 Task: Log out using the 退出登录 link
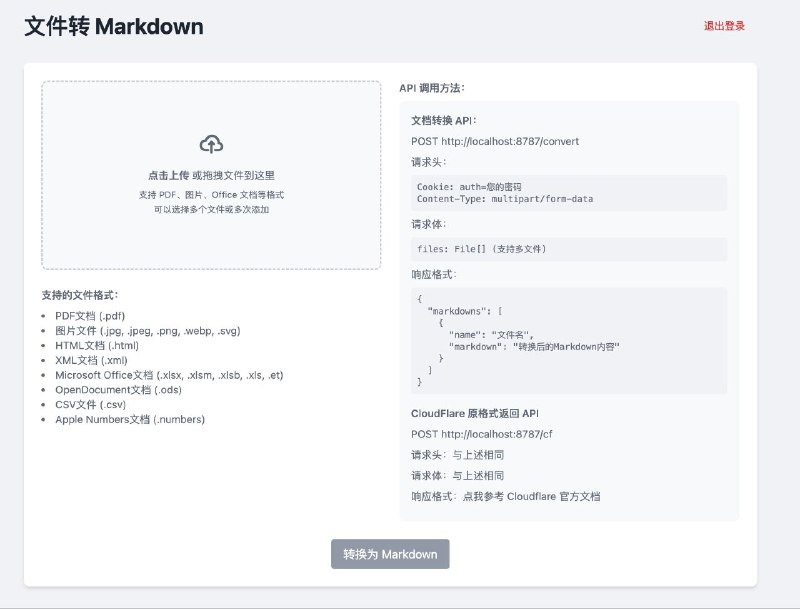click(x=724, y=27)
